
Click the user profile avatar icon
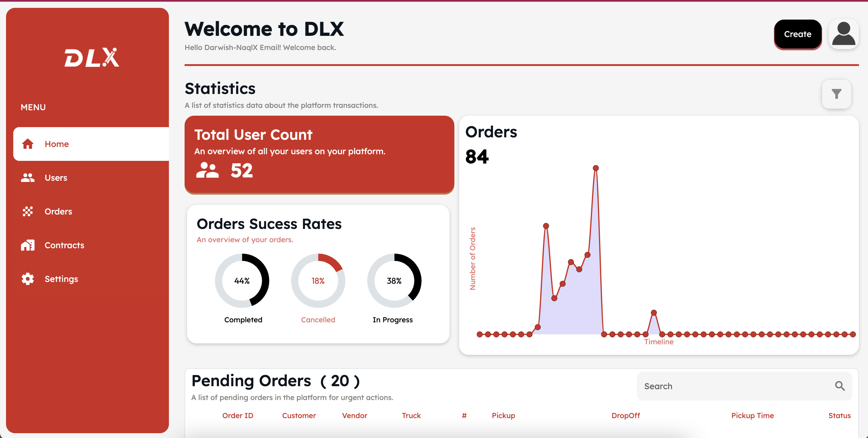(844, 34)
